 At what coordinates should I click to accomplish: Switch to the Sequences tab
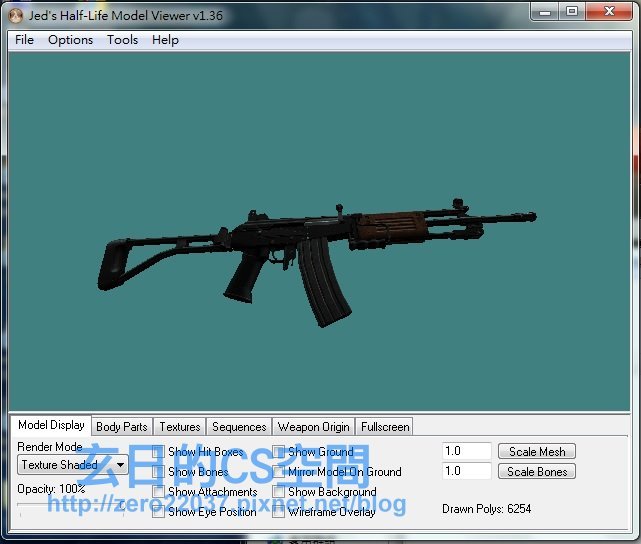pyautogui.click(x=239, y=427)
